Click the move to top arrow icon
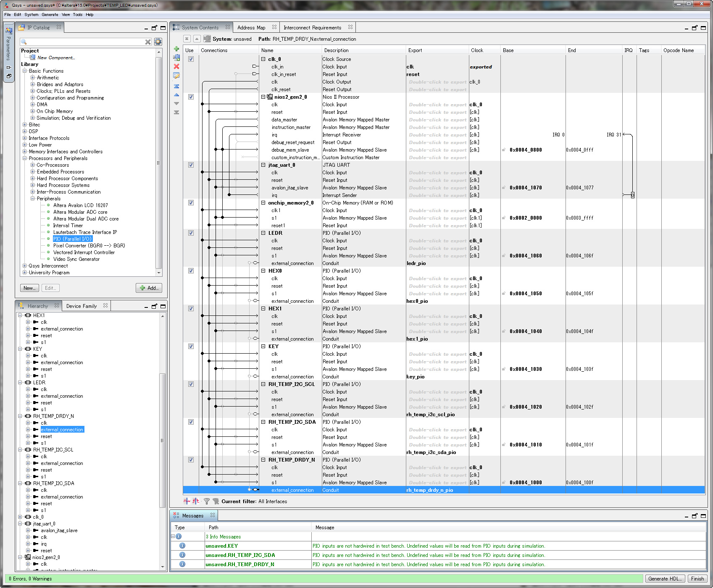 (176, 86)
